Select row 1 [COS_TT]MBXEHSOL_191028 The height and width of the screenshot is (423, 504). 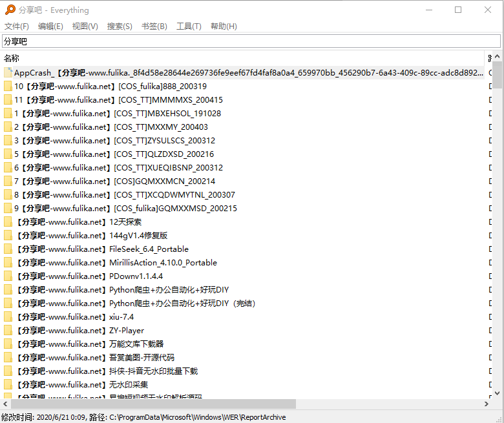[118, 114]
